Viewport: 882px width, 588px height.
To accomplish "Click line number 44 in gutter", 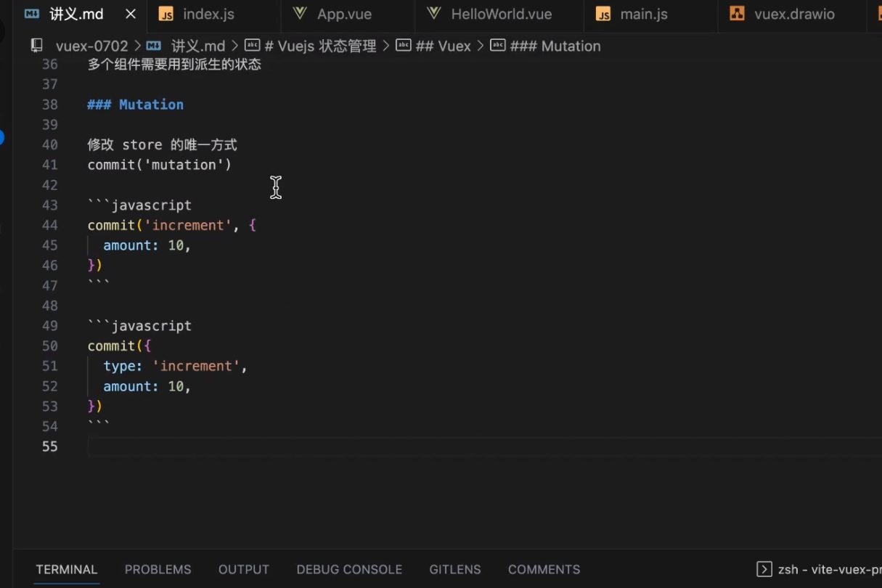I will point(49,225).
